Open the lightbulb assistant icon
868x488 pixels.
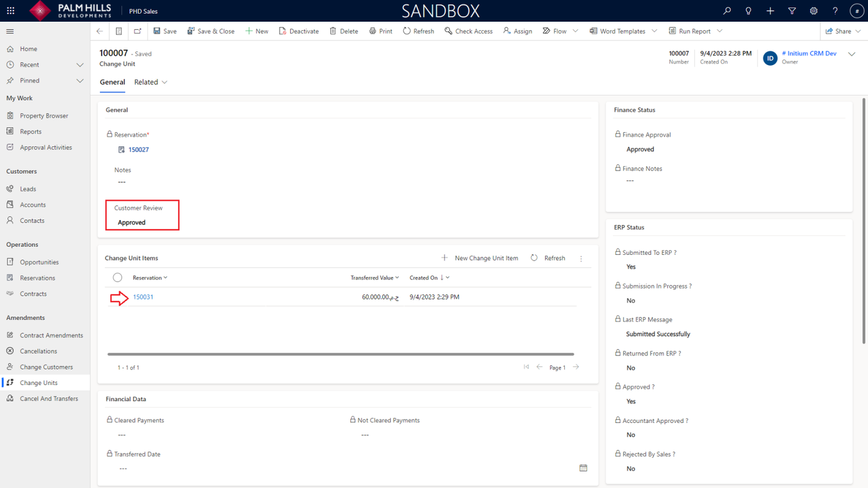[748, 11]
